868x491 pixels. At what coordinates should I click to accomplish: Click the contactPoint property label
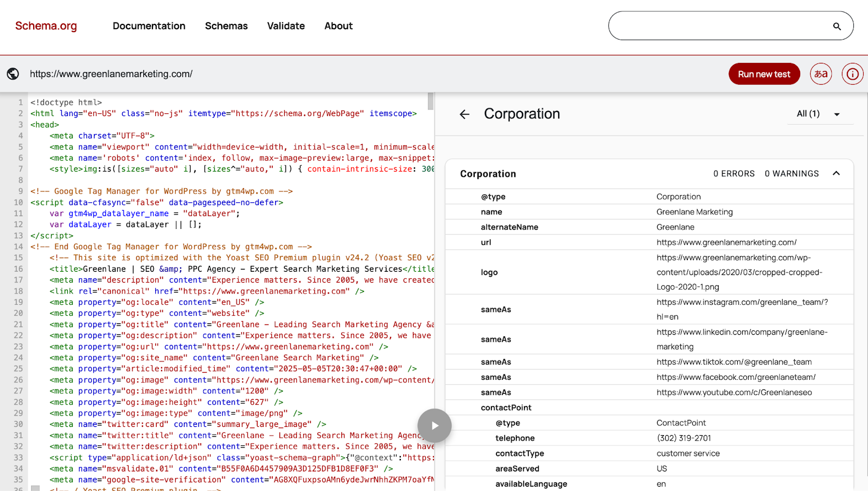click(x=506, y=407)
